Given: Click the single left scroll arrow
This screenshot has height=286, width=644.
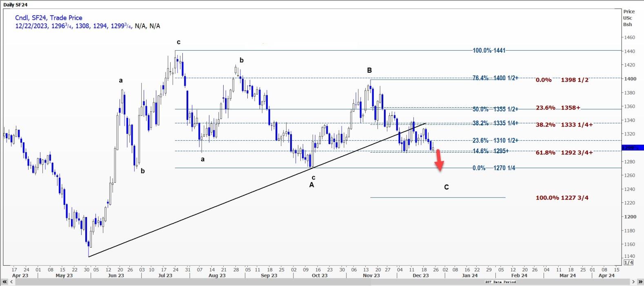Looking at the screenshot, I should tap(12, 282).
